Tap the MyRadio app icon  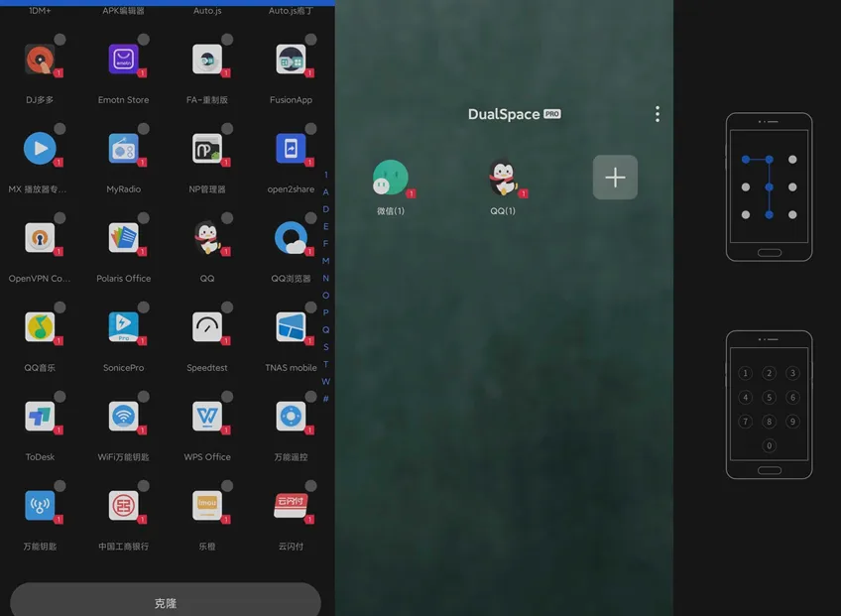[x=123, y=148]
